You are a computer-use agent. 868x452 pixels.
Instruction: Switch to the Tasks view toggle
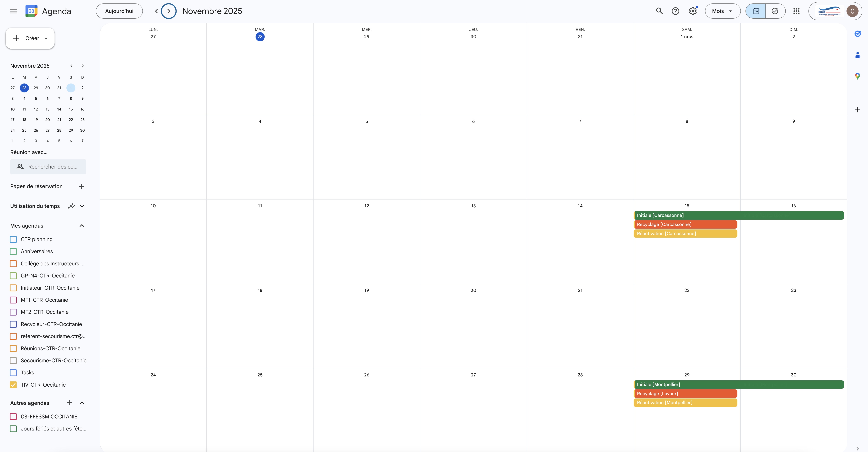pyautogui.click(x=775, y=11)
